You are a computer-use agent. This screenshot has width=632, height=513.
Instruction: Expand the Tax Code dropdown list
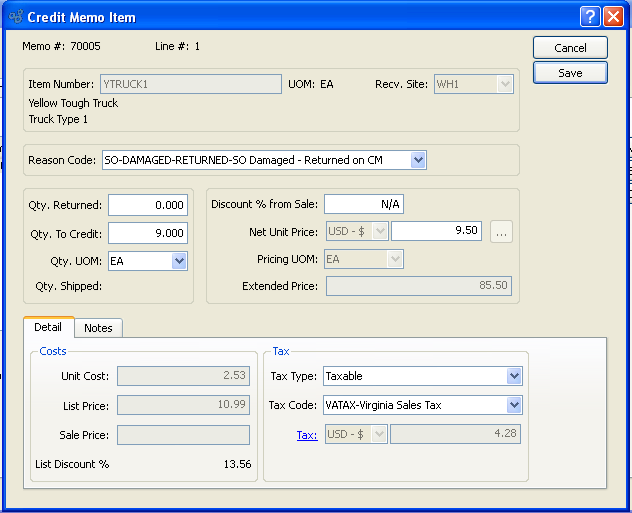[x=514, y=405]
